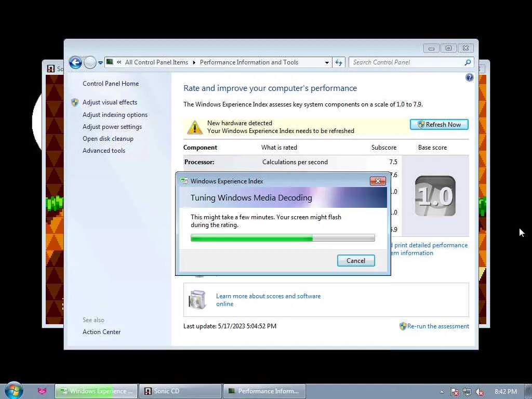Click All Control Panel Items breadcrumb

point(156,62)
